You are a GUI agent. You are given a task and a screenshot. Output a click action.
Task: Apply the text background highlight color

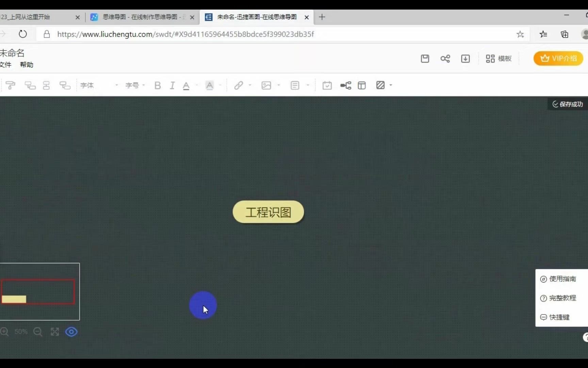coord(210,86)
